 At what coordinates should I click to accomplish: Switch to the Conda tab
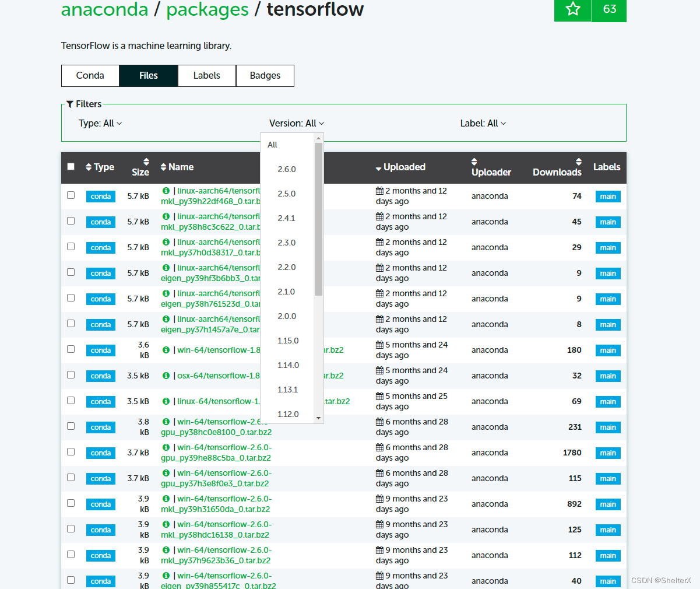point(90,76)
